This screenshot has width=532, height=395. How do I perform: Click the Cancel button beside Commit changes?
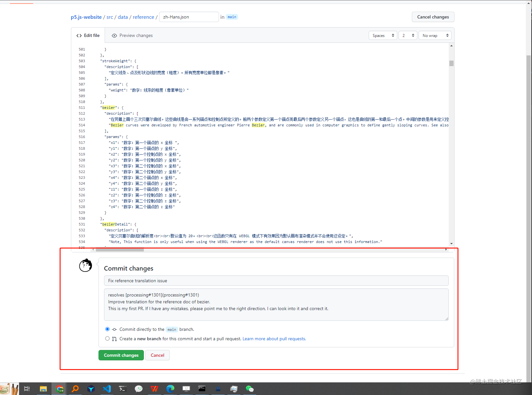157,355
